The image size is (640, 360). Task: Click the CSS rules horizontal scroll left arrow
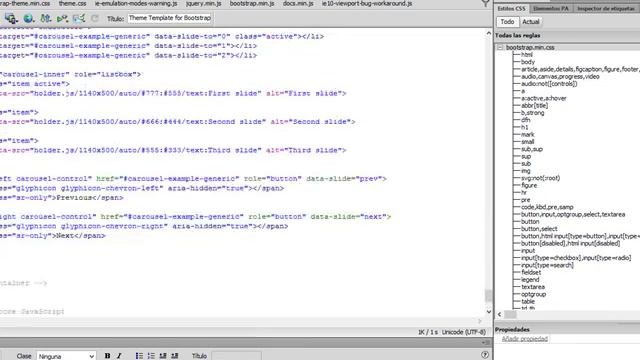coord(500,315)
